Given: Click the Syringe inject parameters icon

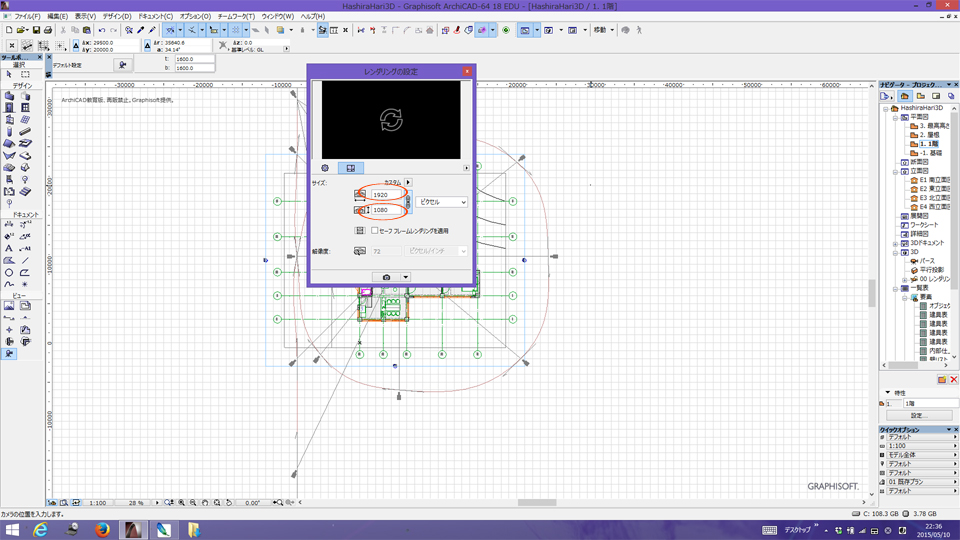Looking at the screenshot, I should pos(152,30).
